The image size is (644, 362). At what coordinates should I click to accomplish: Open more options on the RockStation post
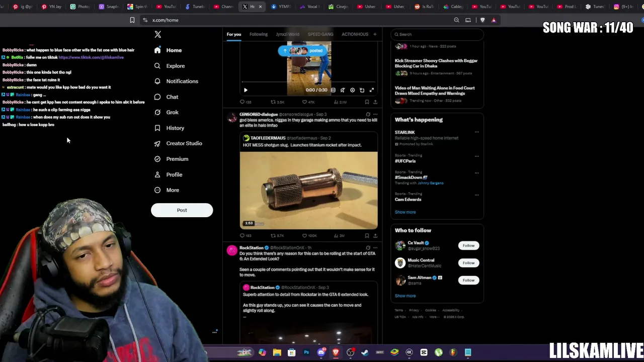(375, 248)
